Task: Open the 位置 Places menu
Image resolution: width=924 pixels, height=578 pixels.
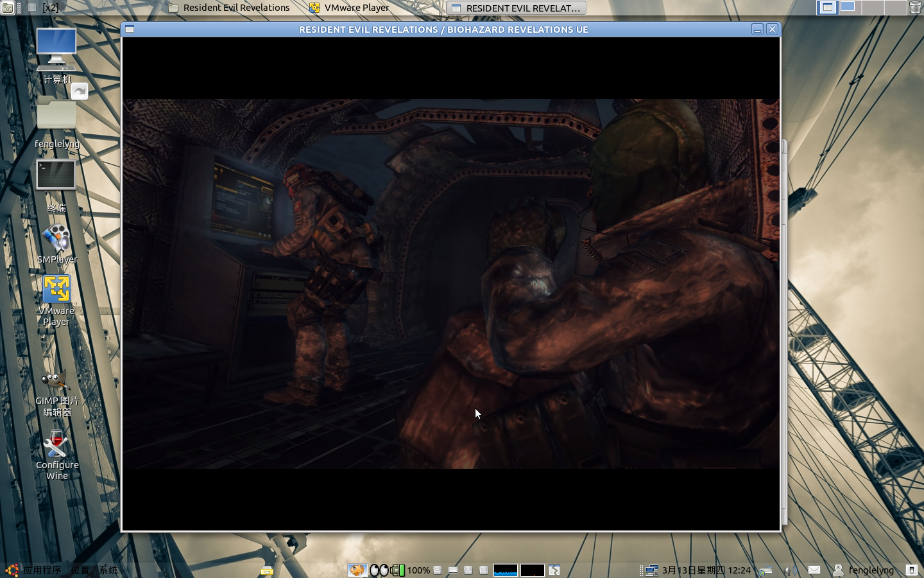Action: click(80, 570)
